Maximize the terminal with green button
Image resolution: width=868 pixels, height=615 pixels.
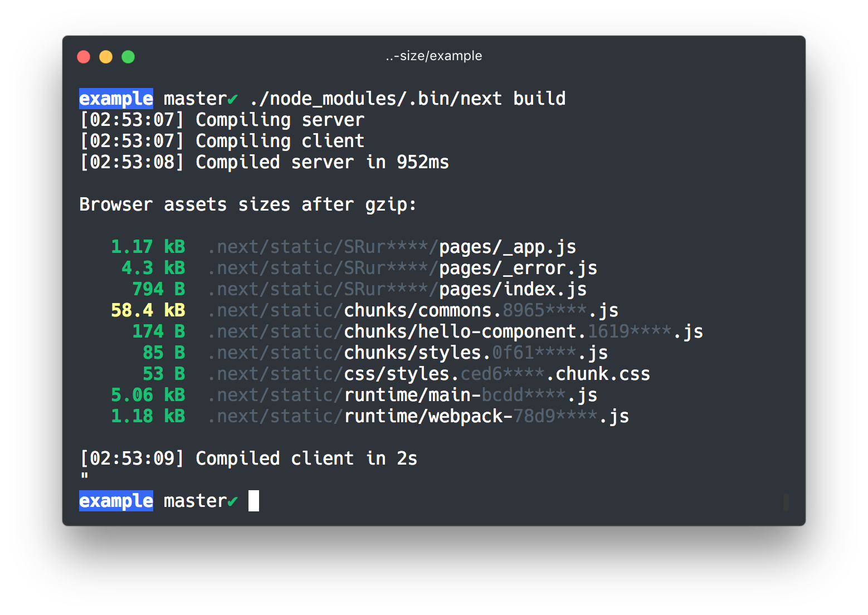[128, 57]
